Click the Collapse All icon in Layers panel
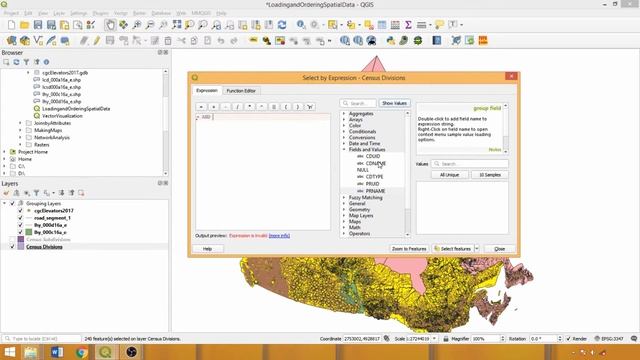This screenshot has width=640, height=360. pyautogui.click(x=72, y=193)
